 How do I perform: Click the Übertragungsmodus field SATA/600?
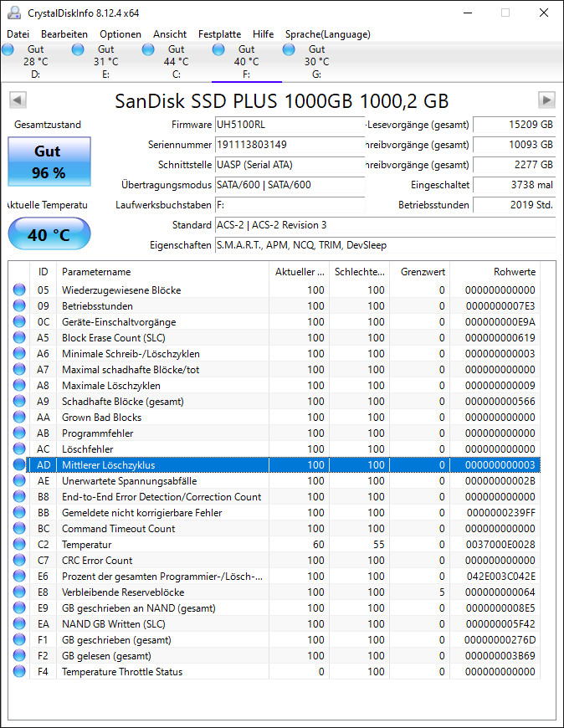(290, 185)
